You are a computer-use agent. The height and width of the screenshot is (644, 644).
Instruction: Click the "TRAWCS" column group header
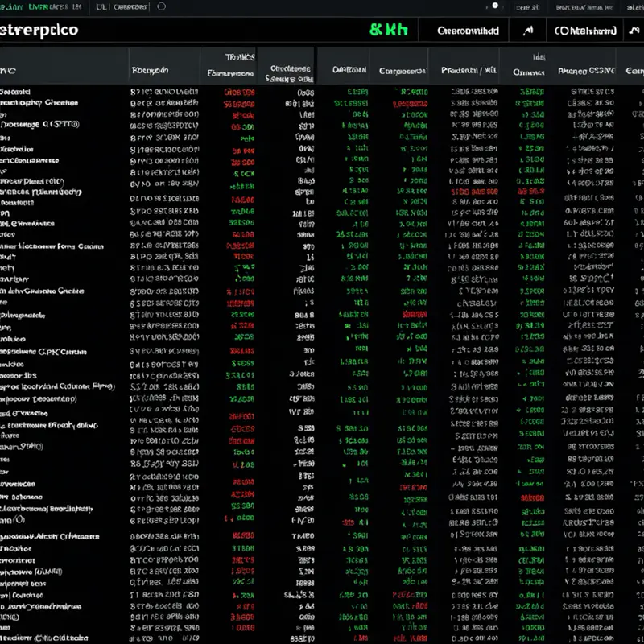coord(240,57)
